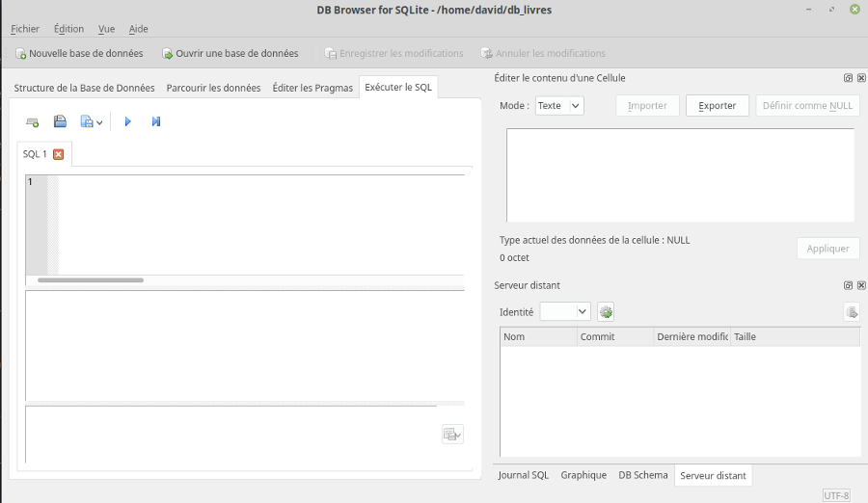
Task: Undock the cell editor panel
Action: point(848,78)
